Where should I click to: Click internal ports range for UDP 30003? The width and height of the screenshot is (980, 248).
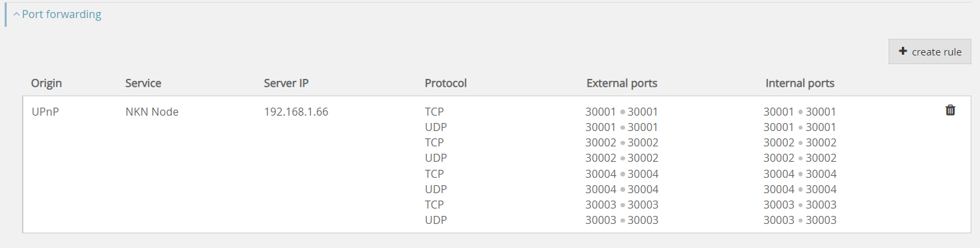800,220
